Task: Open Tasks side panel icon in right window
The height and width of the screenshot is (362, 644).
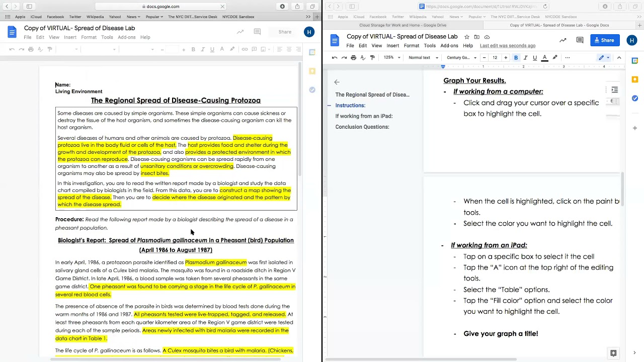Action: pos(634,99)
